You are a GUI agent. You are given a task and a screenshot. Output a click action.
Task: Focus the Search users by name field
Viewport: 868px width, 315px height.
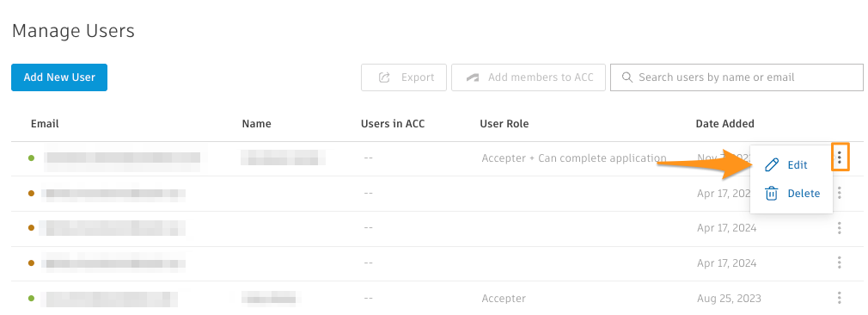(737, 77)
